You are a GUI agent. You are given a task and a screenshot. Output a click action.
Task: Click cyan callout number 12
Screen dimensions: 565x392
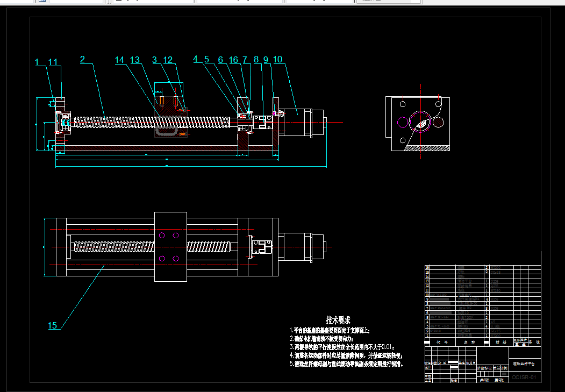[x=168, y=60]
